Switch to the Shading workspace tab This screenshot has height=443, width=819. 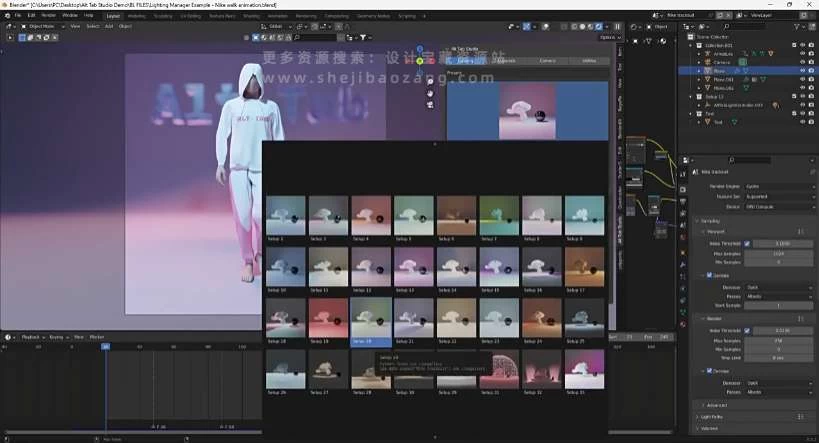[x=250, y=16]
